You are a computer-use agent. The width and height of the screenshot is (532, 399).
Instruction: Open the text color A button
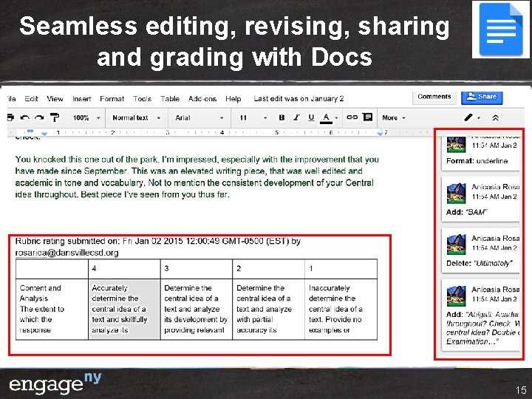(x=326, y=117)
